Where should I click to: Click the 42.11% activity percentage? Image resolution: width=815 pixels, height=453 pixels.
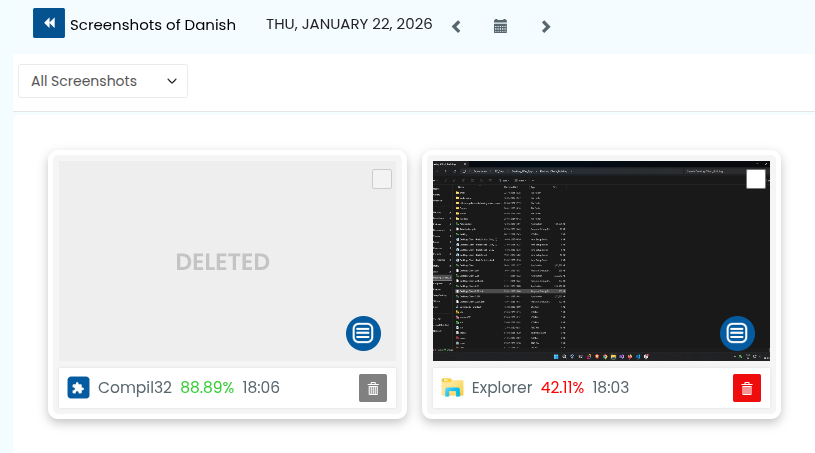coord(562,388)
